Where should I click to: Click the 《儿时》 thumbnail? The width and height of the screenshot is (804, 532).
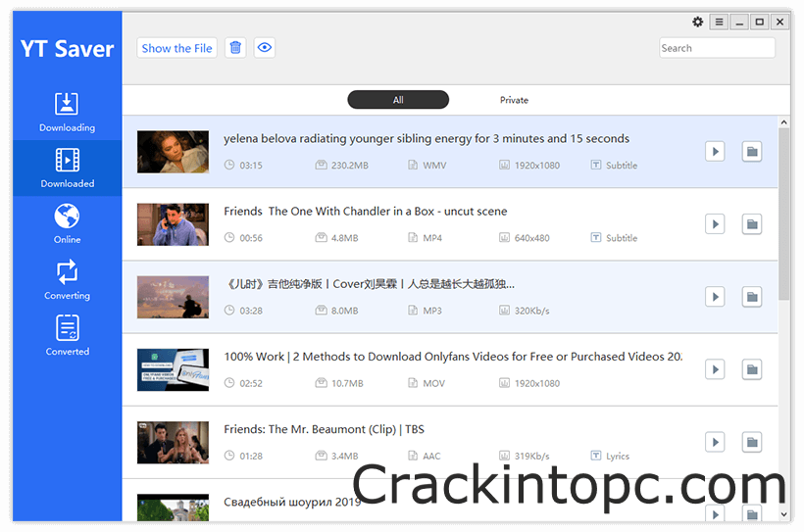coord(173,297)
